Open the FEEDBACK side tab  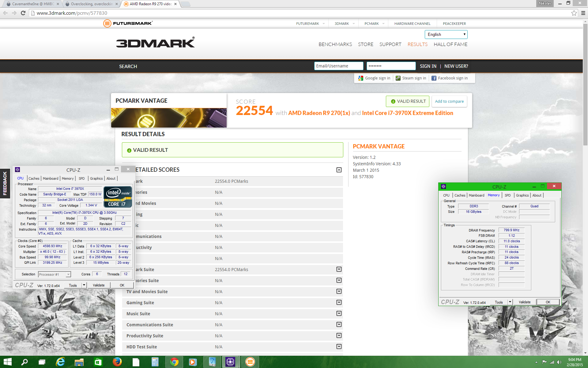click(x=5, y=183)
